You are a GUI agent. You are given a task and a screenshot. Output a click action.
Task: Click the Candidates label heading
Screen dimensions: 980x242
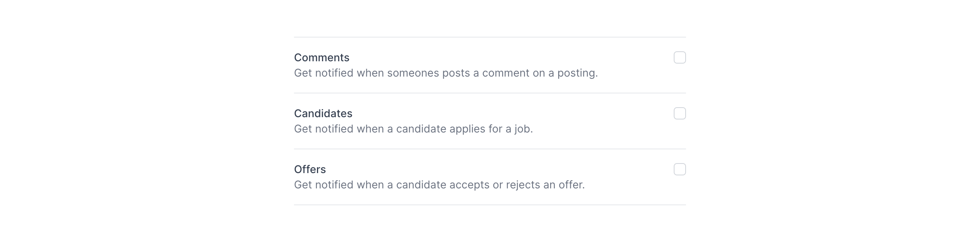tap(323, 113)
